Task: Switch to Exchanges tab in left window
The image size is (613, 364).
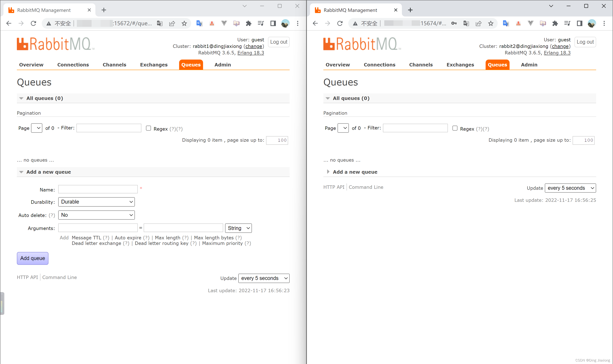Action: pos(154,65)
